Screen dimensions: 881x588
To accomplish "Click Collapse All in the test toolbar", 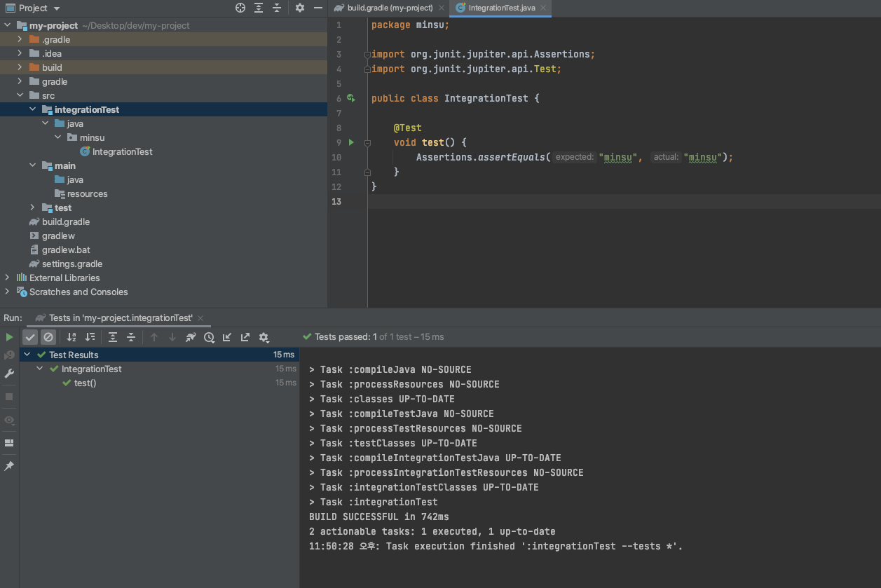I will pos(132,337).
